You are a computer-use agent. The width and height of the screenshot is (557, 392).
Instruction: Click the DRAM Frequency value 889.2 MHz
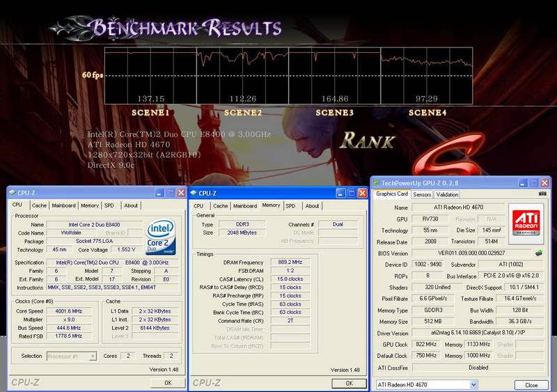point(290,262)
